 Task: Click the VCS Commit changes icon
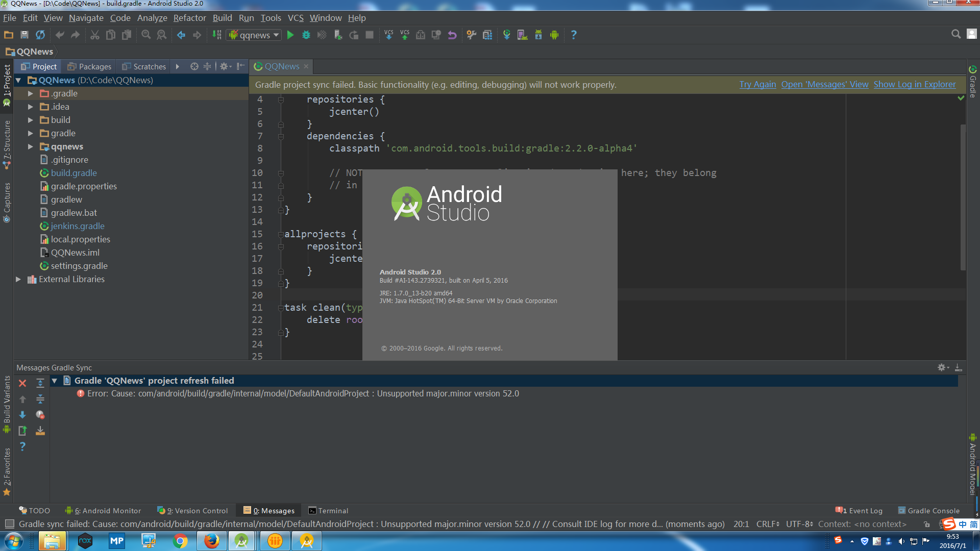(x=405, y=35)
